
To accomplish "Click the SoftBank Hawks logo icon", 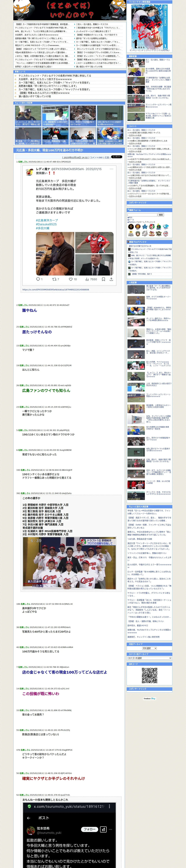I will tap(131, 234).
